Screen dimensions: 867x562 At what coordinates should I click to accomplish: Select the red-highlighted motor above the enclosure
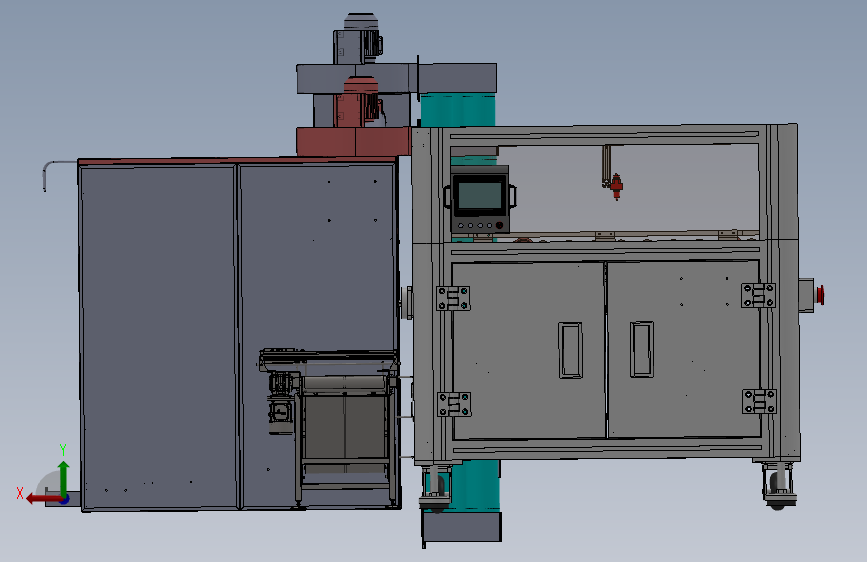click(x=360, y=102)
